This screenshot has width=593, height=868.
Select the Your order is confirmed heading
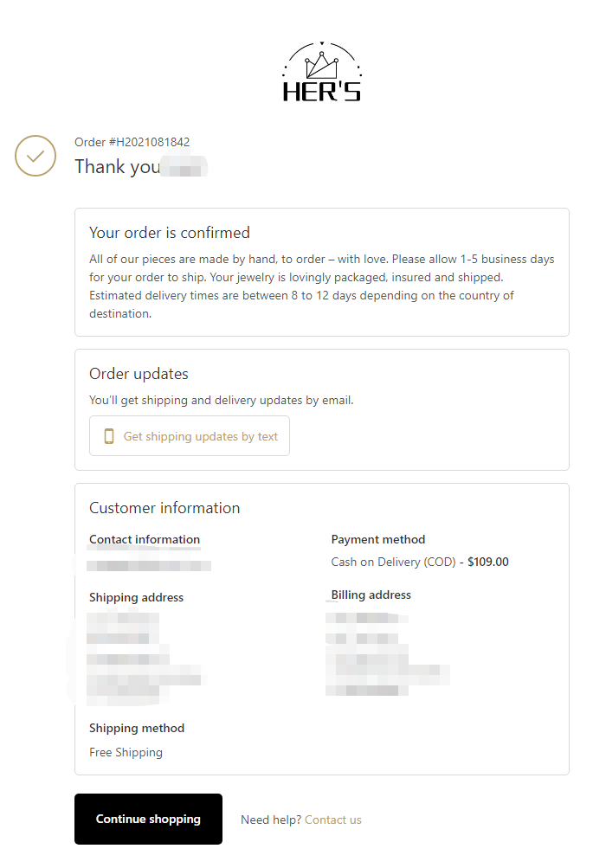click(170, 233)
